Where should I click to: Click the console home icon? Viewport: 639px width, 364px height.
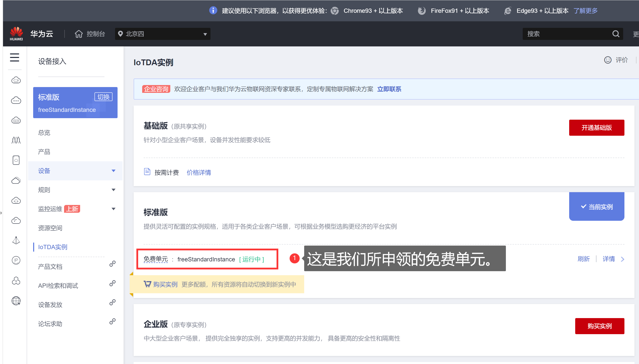click(79, 34)
